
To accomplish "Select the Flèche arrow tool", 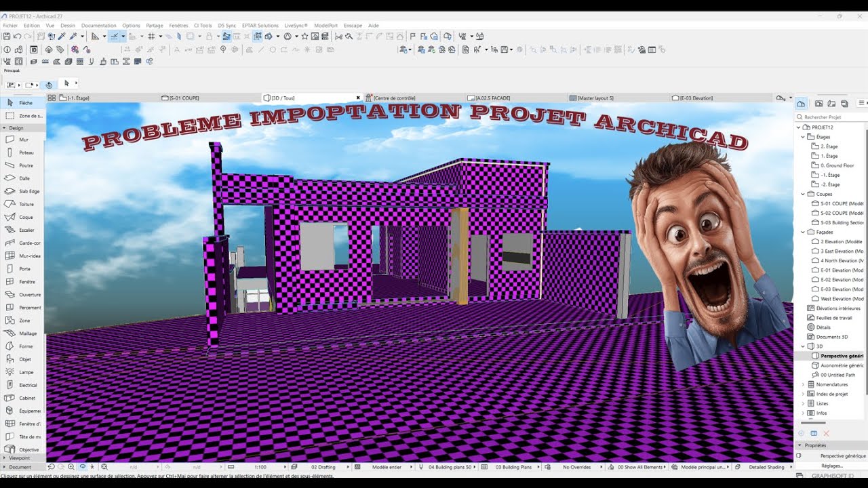I will 22,103.
